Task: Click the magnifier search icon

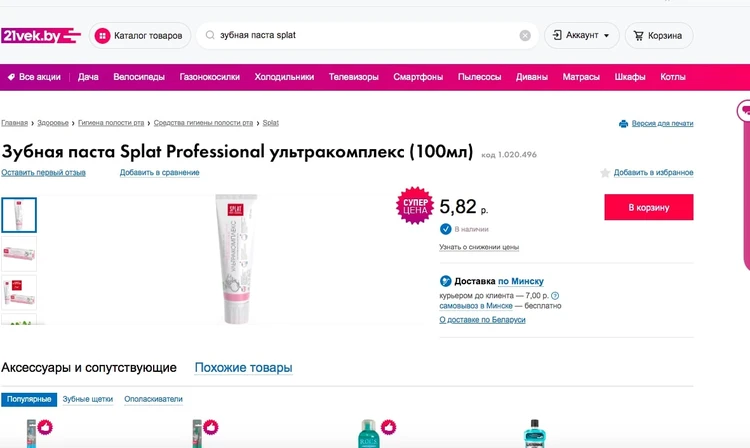Action: pyautogui.click(x=210, y=36)
